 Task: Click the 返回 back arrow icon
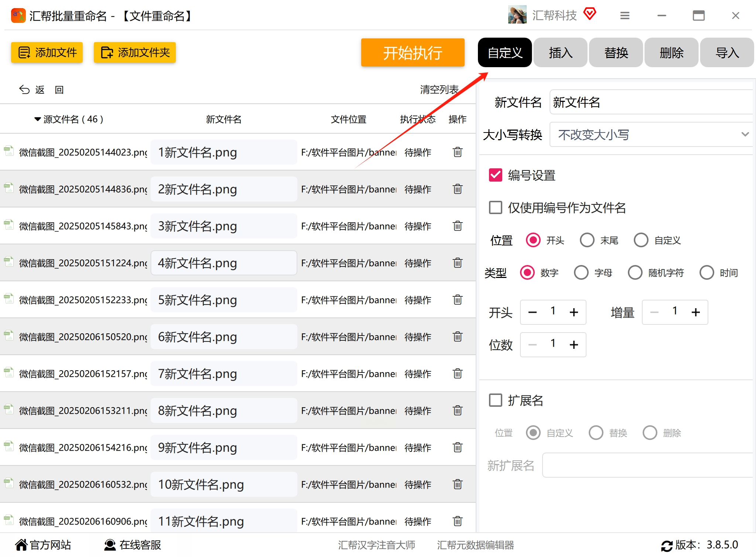pyautogui.click(x=24, y=90)
